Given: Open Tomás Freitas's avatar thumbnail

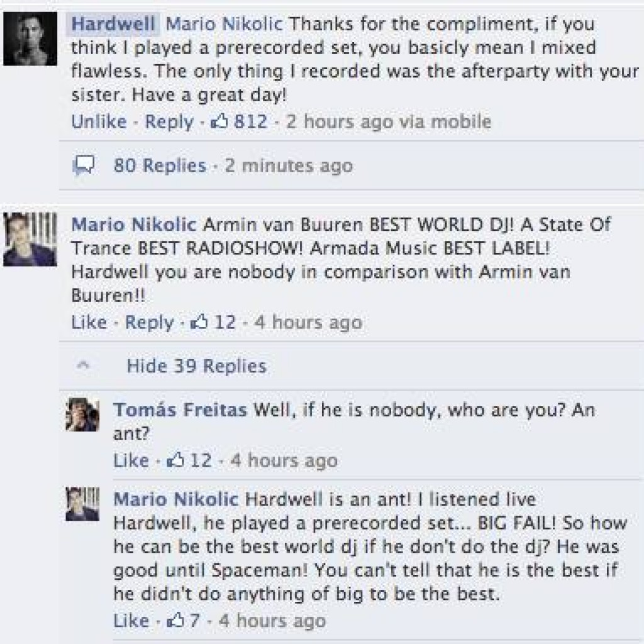Looking at the screenshot, I should (x=83, y=414).
